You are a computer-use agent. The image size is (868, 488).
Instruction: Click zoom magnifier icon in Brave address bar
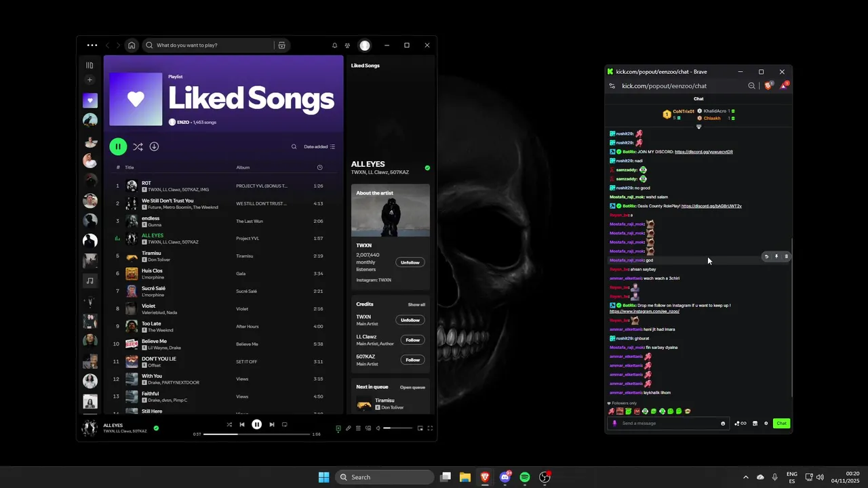(x=751, y=86)
